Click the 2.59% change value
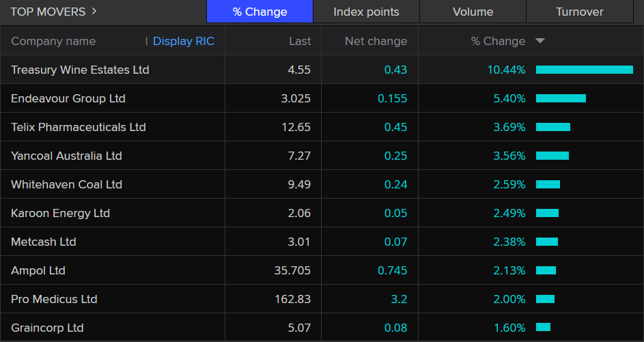 [x=509, y=184]
